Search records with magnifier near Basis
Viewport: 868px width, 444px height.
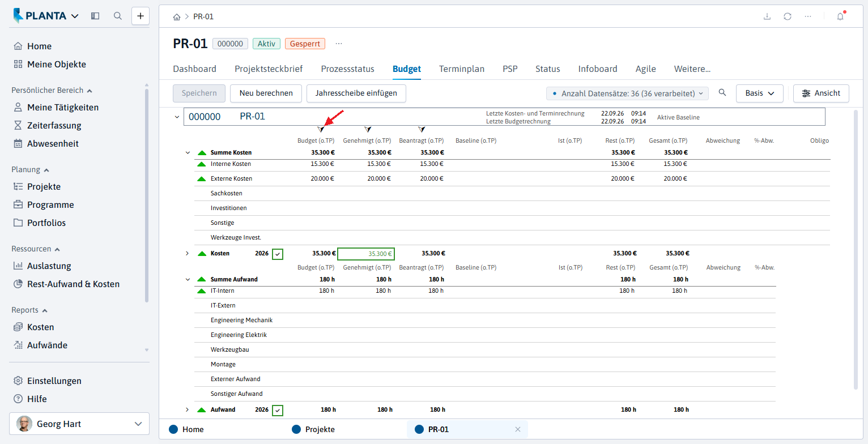point(722,93)
